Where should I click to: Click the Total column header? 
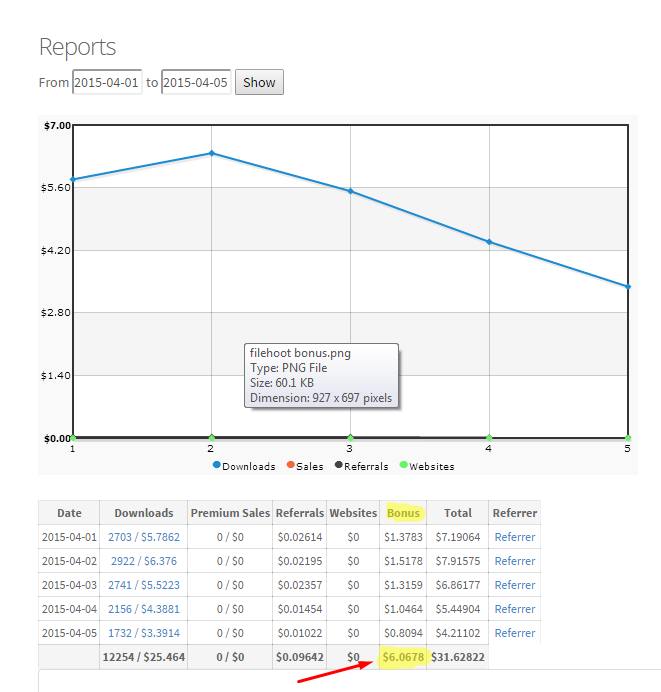(458, 513)
